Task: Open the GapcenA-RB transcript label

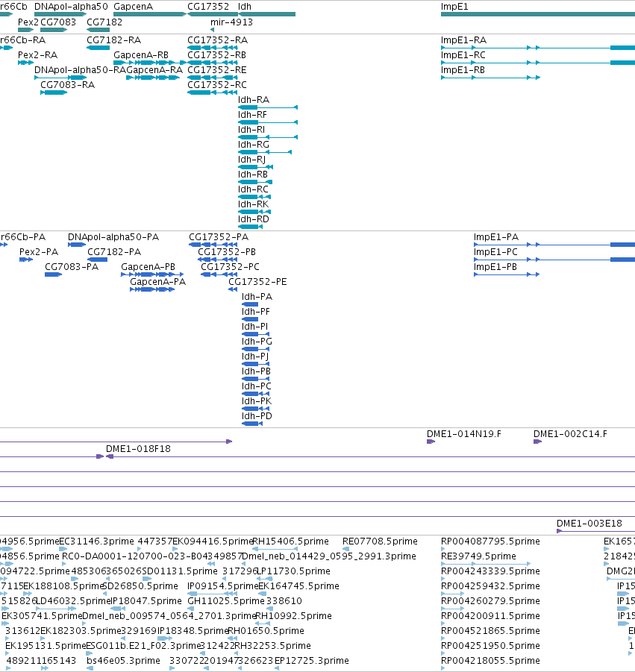Action: pyautogui.click(x=141, y=55)
